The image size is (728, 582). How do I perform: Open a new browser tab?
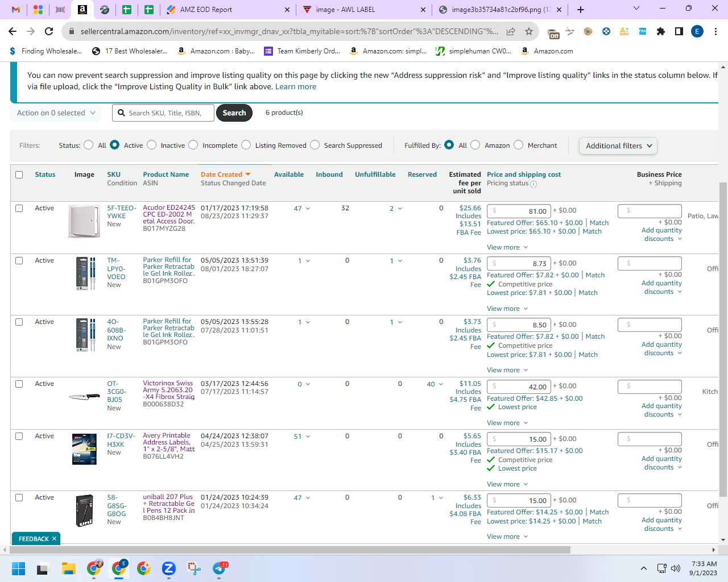click(x=580, y=10)
